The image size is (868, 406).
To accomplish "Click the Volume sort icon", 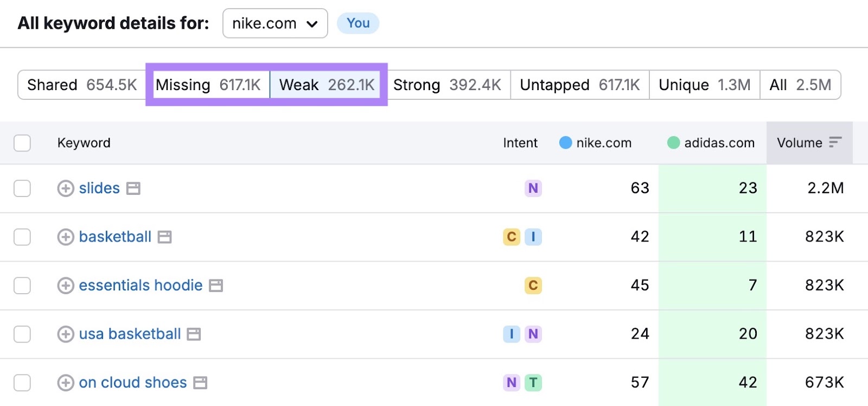I will pos(835,143).
